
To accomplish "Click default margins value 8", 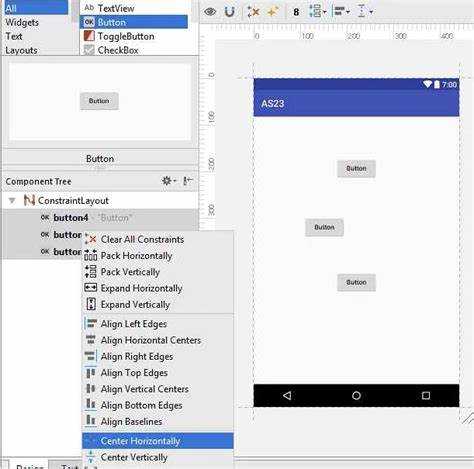I will (x=296, y=12).
